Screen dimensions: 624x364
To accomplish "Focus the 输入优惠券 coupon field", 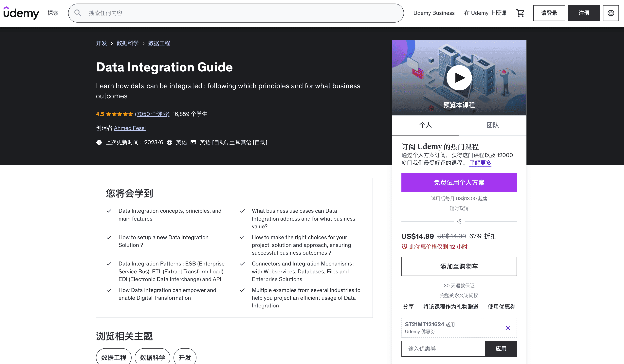I will click(x=443, y=349).
